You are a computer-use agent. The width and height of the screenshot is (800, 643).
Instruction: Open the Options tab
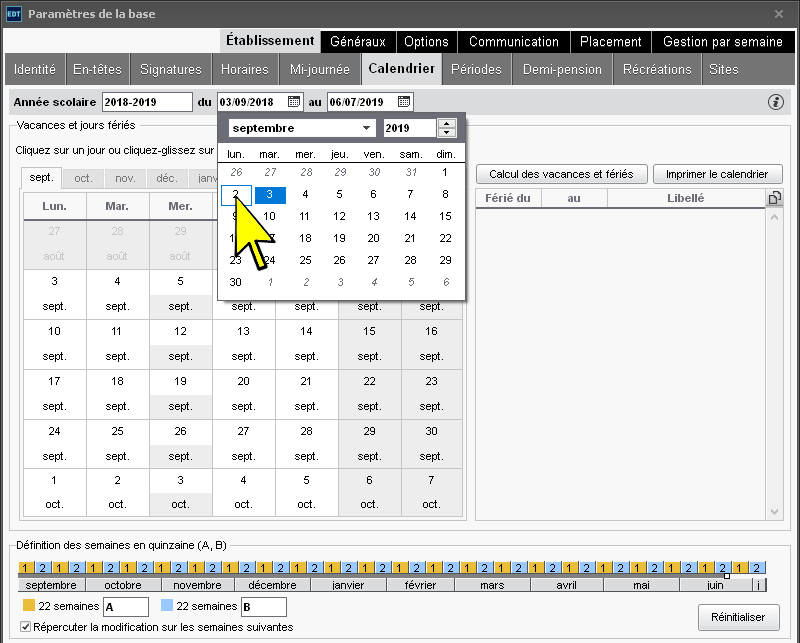coord(426,41)
